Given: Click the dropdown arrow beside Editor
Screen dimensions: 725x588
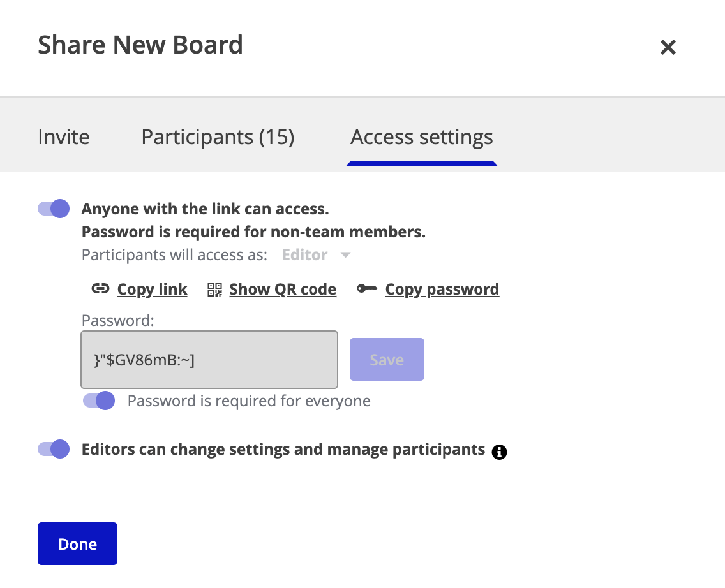Looking at the screenshot, I should pyautogui.click(x=345, y=255).
